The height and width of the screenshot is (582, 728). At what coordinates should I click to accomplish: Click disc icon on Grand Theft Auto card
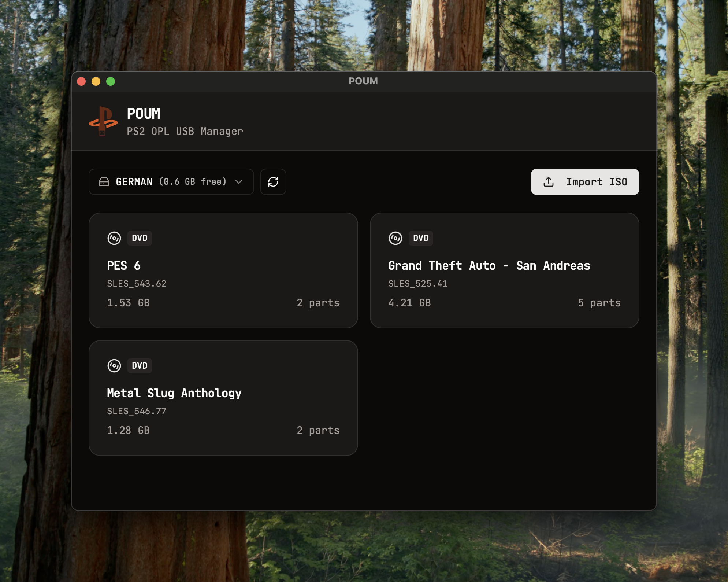(395, 238)
